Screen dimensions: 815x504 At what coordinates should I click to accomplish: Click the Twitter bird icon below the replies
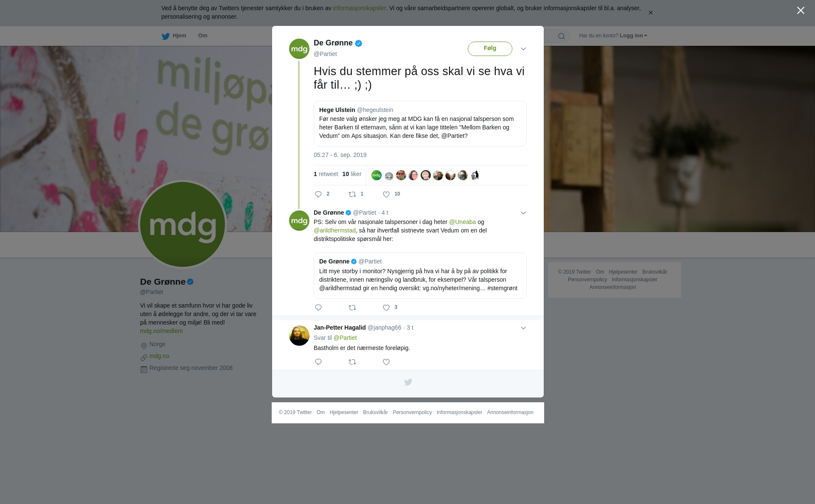(x=408, y=382)
